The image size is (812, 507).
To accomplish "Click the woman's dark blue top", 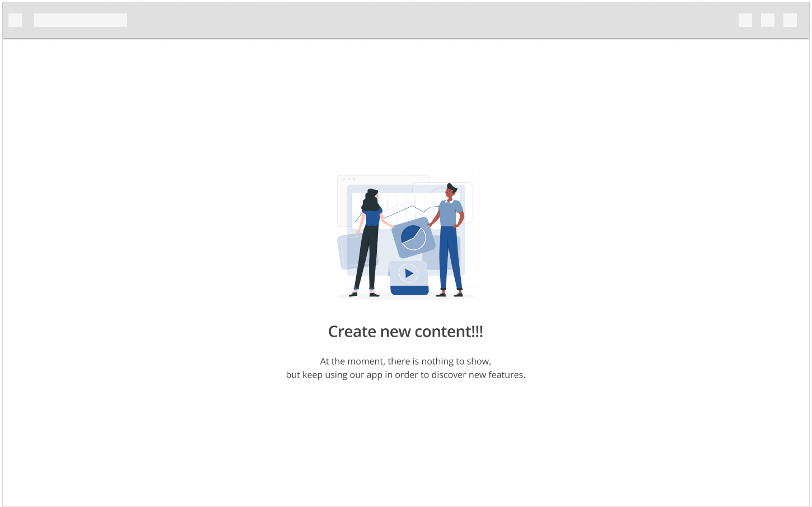I will click(x=372, y=217).
